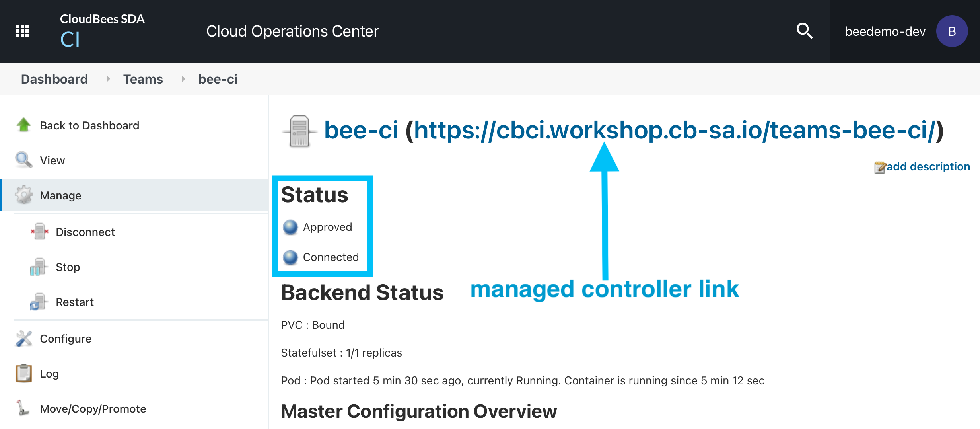Click the Approved status text
This screenshot has height=429, width=980.
tap(327, 227)
